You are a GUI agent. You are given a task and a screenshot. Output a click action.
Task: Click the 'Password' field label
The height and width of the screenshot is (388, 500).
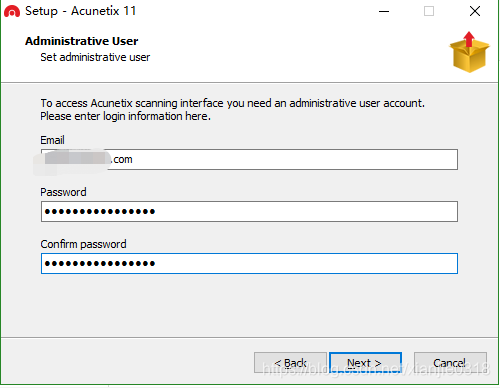click(x=63, y=192)
